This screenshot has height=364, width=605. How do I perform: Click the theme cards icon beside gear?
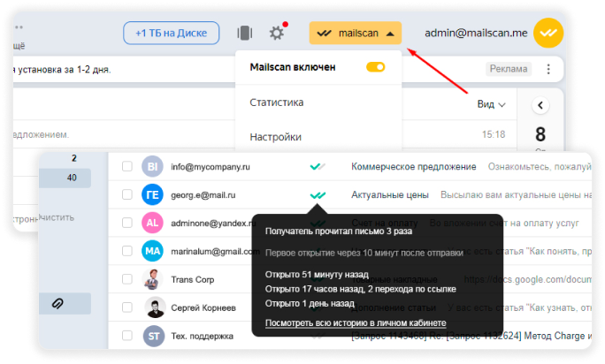coord(245,34)
